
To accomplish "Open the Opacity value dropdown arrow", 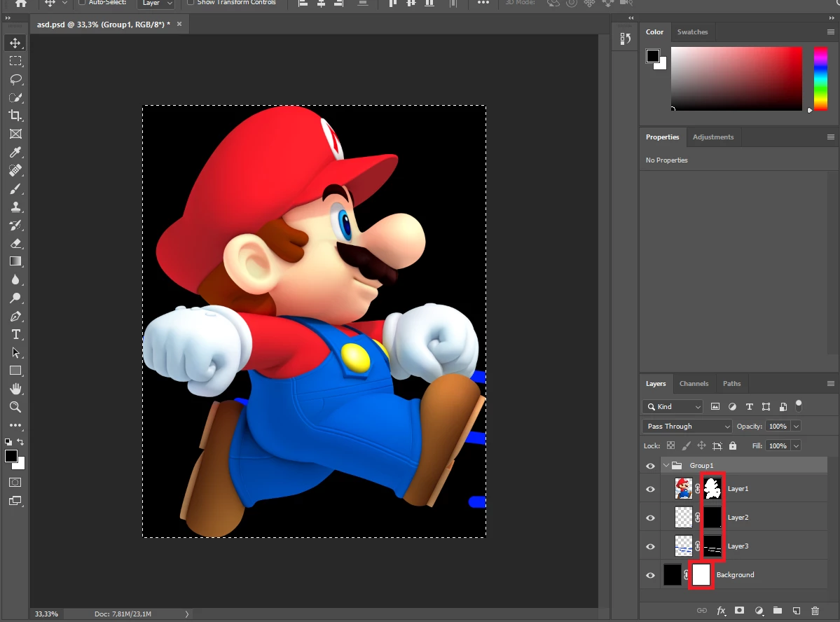I will pos(796,427).
